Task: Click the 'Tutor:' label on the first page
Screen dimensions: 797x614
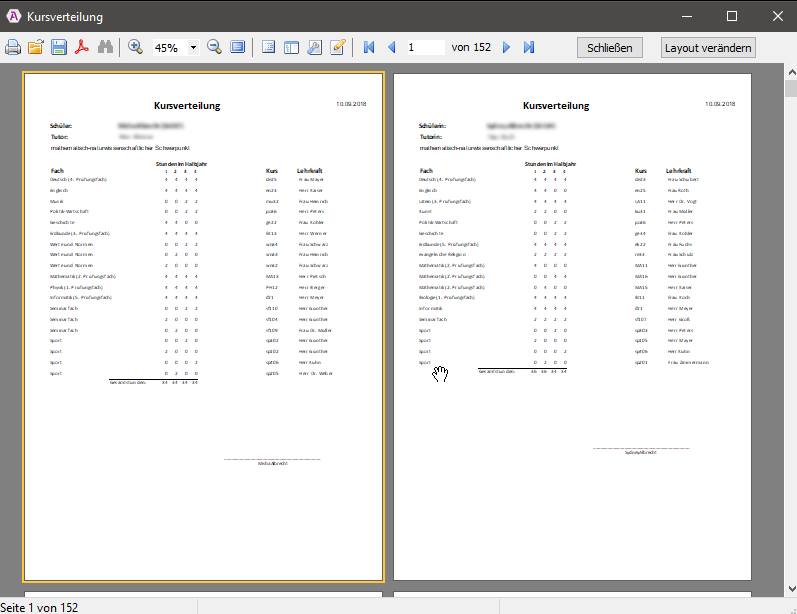Action: (59, 137)
